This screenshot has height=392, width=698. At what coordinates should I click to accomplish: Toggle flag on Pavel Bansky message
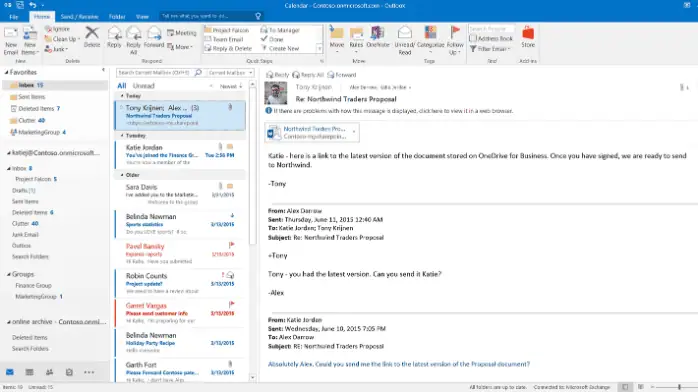coord(231,245)
